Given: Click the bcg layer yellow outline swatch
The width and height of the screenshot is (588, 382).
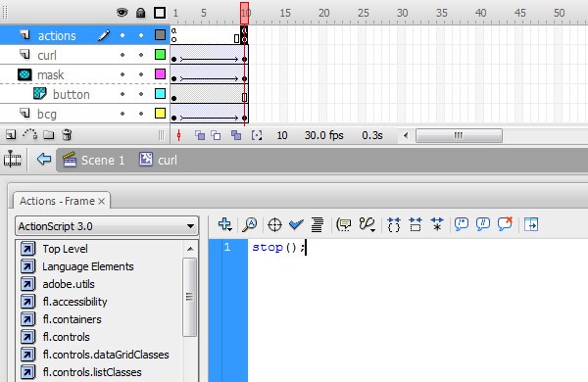Looking at the screenshot, I should pos(160,113).
